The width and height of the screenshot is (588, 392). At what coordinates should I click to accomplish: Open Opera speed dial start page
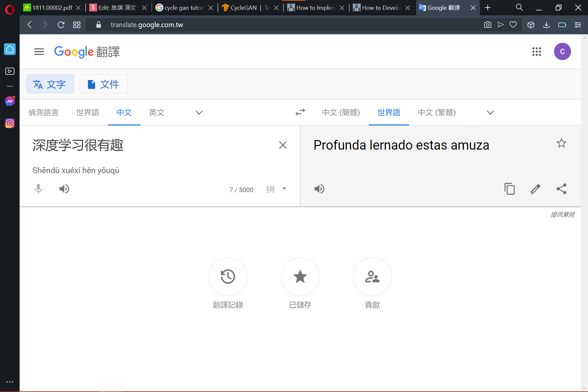pyautogui.click(x=77, y=25)
